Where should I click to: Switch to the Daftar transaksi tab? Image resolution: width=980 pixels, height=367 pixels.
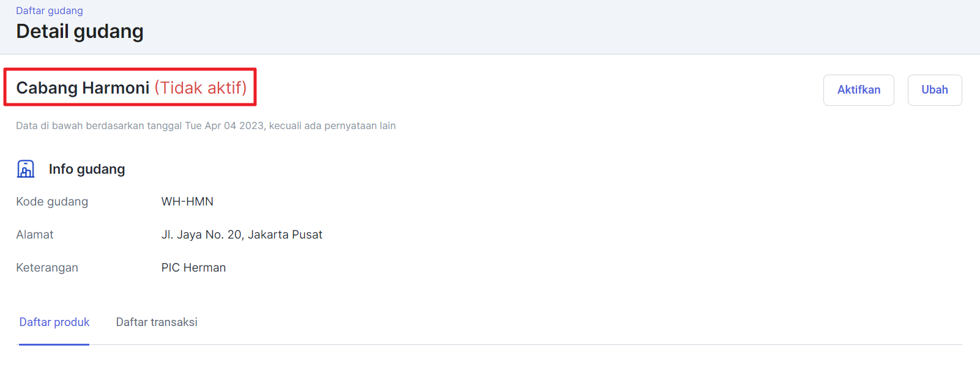[157, 322]
